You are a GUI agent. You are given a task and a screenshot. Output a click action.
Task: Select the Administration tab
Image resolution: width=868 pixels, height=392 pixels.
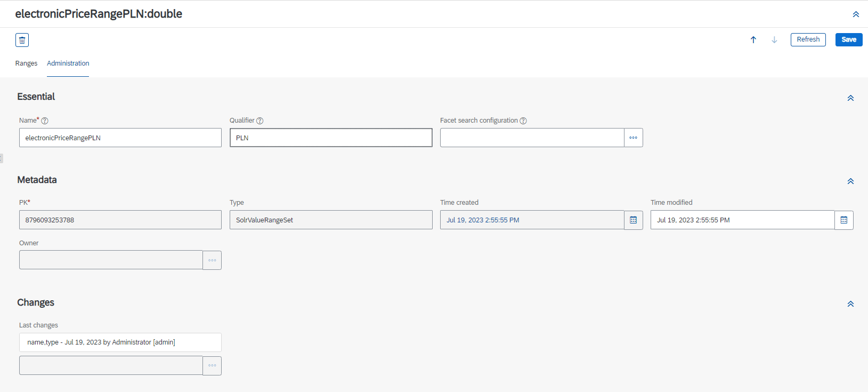68,63
